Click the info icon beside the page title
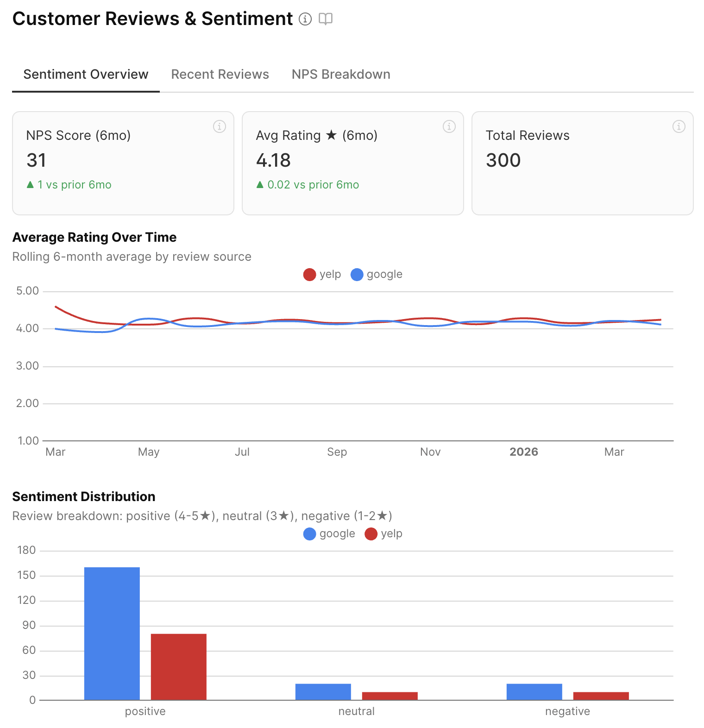The height and width of the screenshot is (728, 704). tap(305, 19)
